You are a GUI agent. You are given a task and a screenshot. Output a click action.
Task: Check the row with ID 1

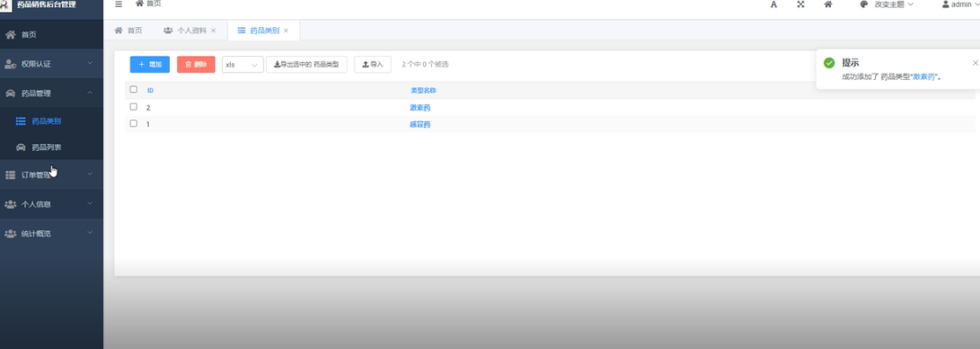click(133, 123)
